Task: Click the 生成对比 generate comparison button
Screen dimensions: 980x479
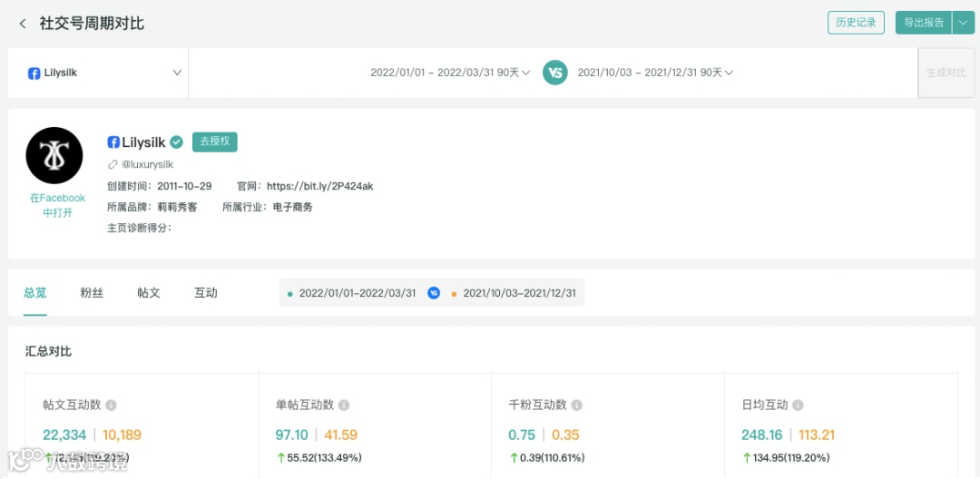Action: coord(946,73)
